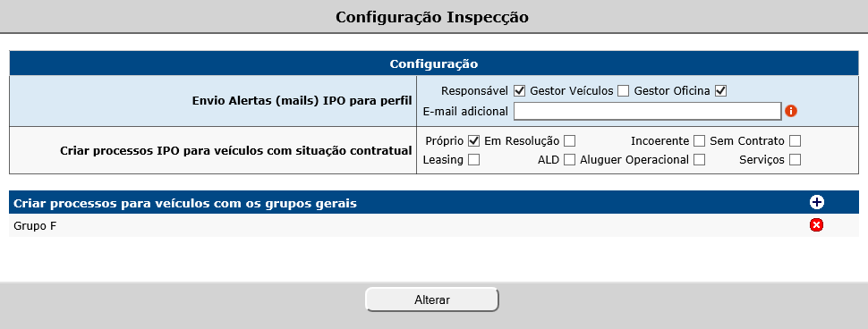Enable the Gestor Veículos checkbox
868x329 pixels.
[624, 90]
